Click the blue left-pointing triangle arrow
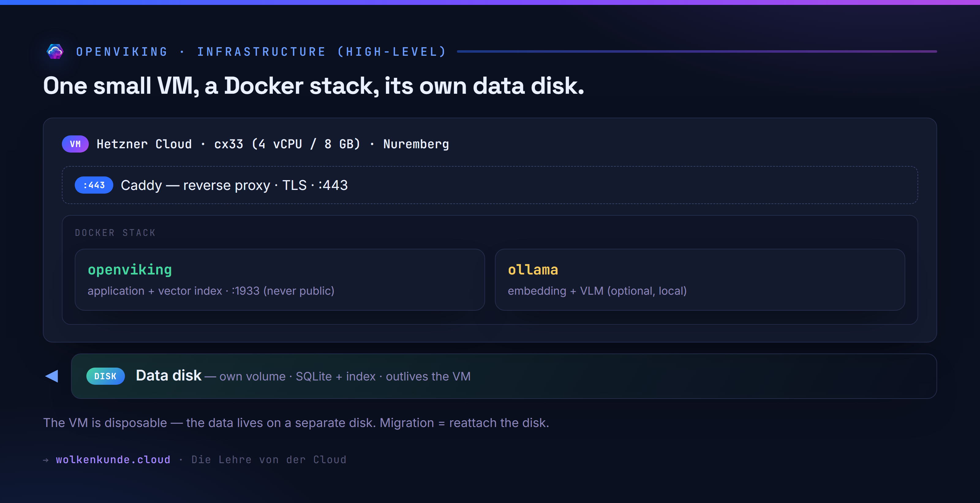980x503 pixels. click(x=52, y=376)
